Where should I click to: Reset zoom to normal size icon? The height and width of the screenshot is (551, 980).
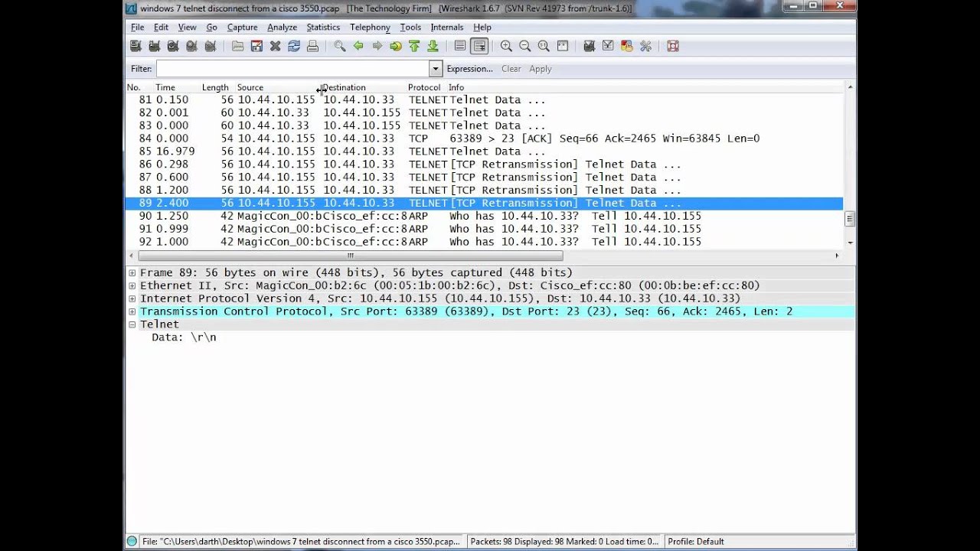(544, 46)
